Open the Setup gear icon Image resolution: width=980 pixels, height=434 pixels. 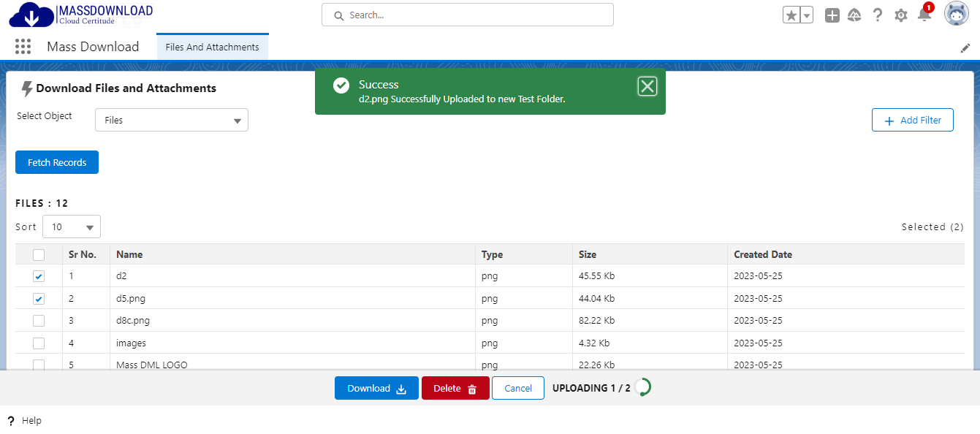[x=901, y=15]
